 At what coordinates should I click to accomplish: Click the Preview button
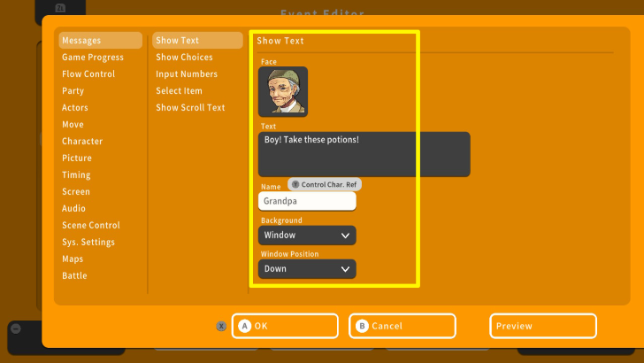tap(543, 326)
